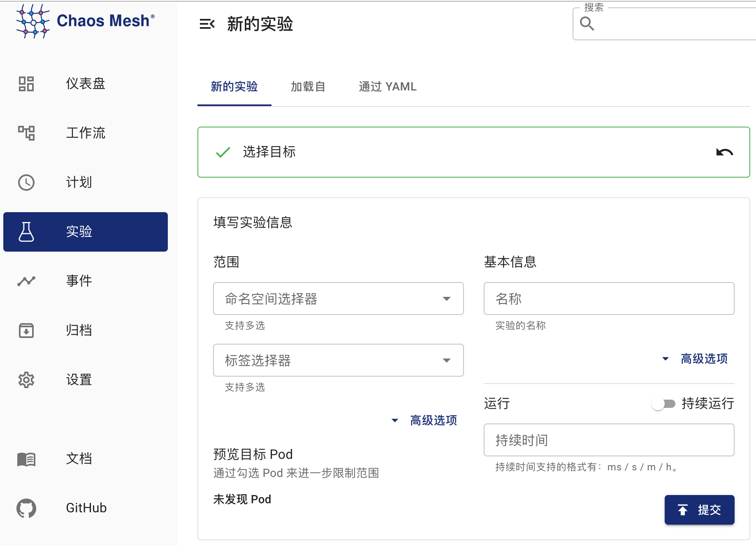Click the undo arrow in 选择目标 banner
The image size is (756, 546).
coord(724,152)
